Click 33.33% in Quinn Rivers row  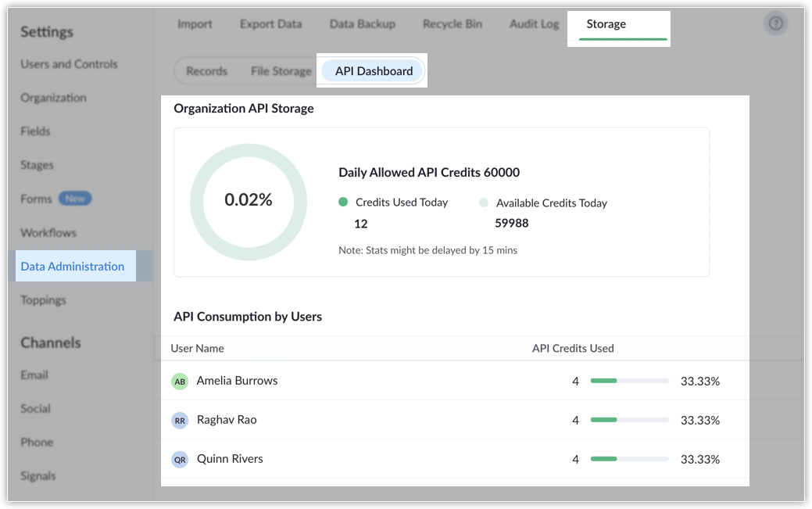[700, 459]
